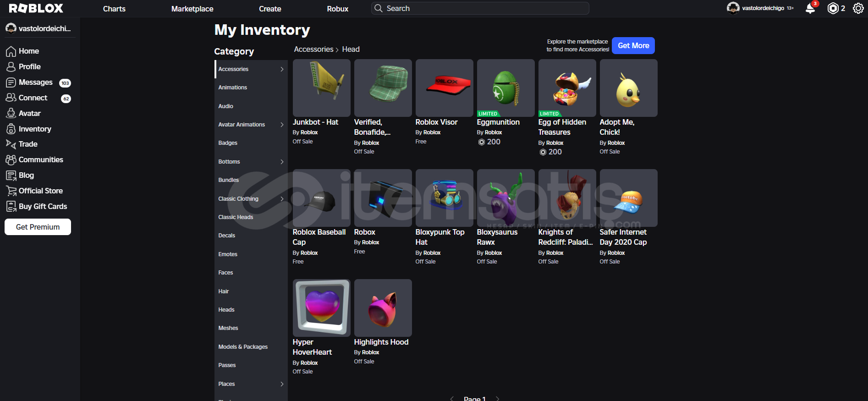Viewport: 868px width, 401px height.
Task: Open the Bloxysaurus Rawx thumbnail
Action: point(506,198)
